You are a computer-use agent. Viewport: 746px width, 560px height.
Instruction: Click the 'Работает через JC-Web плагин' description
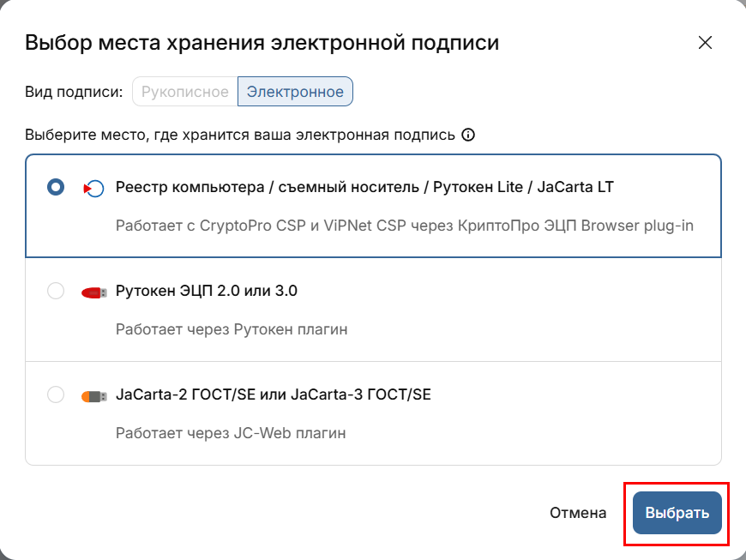click(231, 433)
